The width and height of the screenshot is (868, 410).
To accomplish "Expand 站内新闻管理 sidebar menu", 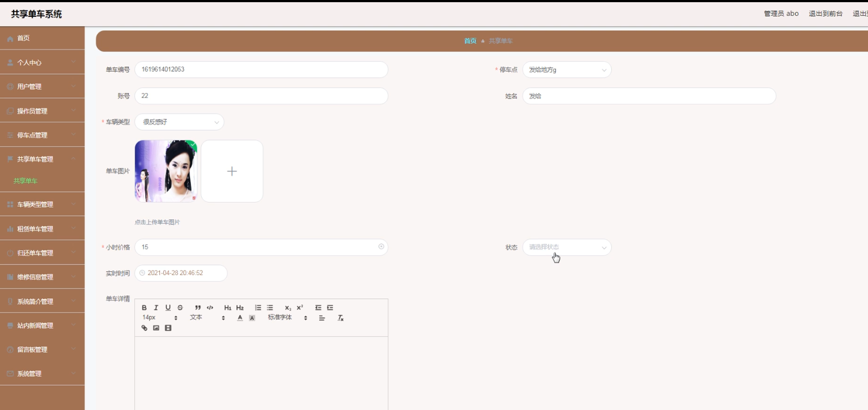I will [42, 325].
